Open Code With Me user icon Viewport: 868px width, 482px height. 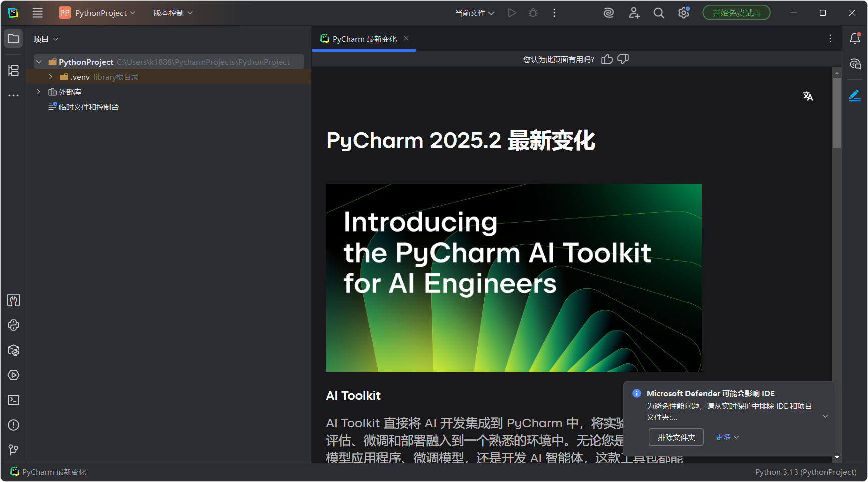(x=634, y=13)
